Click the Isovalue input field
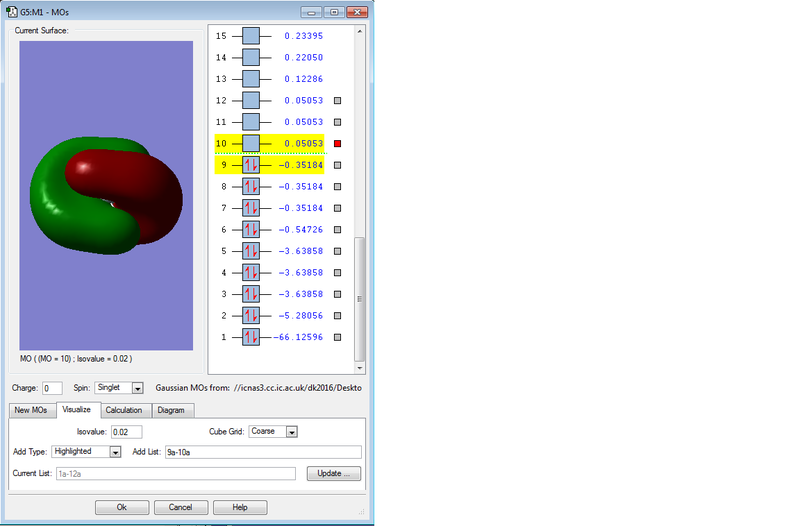 pyautogui.click(x=126, y=432)
